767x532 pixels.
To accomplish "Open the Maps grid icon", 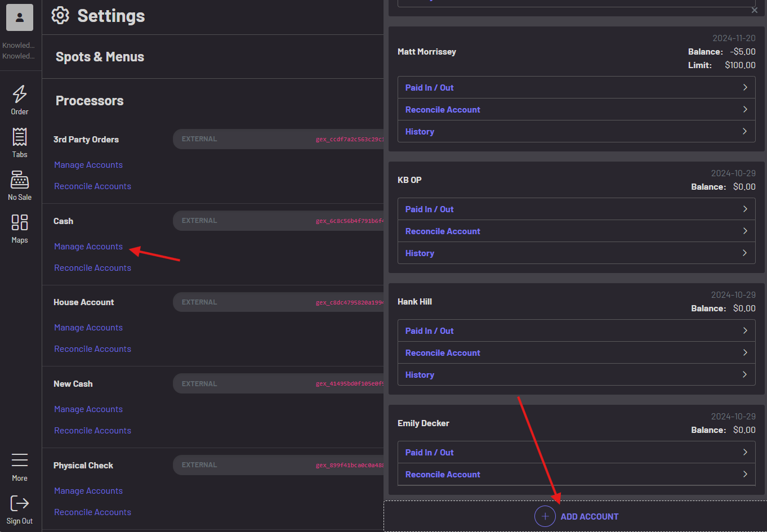I will (x=20, y=222).
